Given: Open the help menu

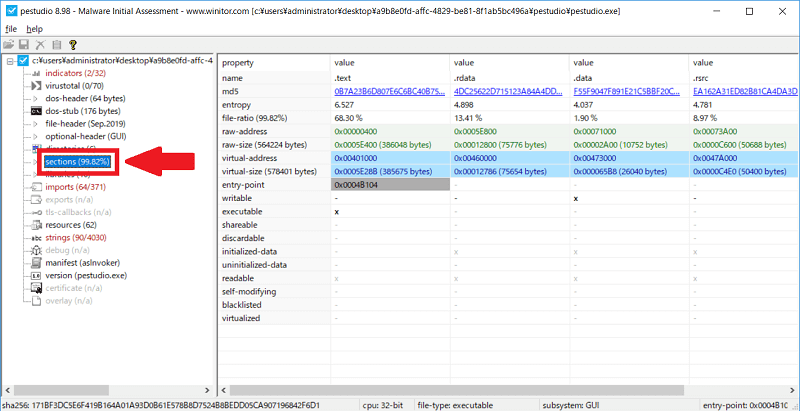Looking at the screenshot, I should point(35,29).
